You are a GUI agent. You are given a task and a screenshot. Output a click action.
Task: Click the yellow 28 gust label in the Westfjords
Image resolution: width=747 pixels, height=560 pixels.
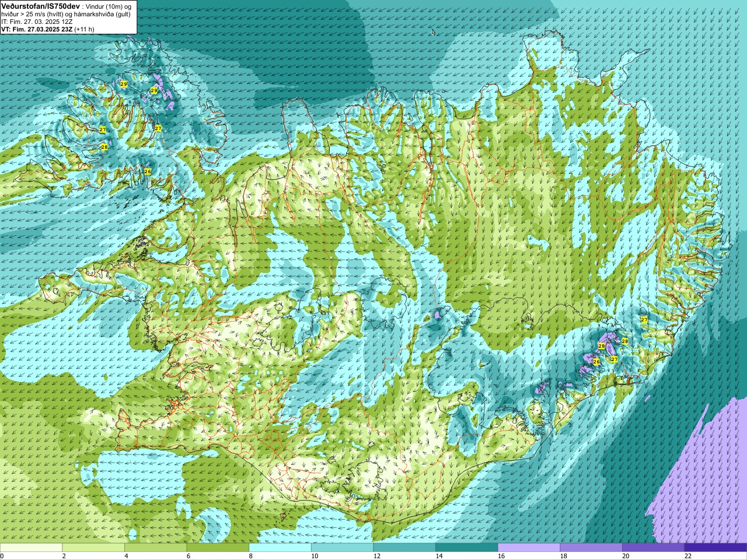click(104, 147)
